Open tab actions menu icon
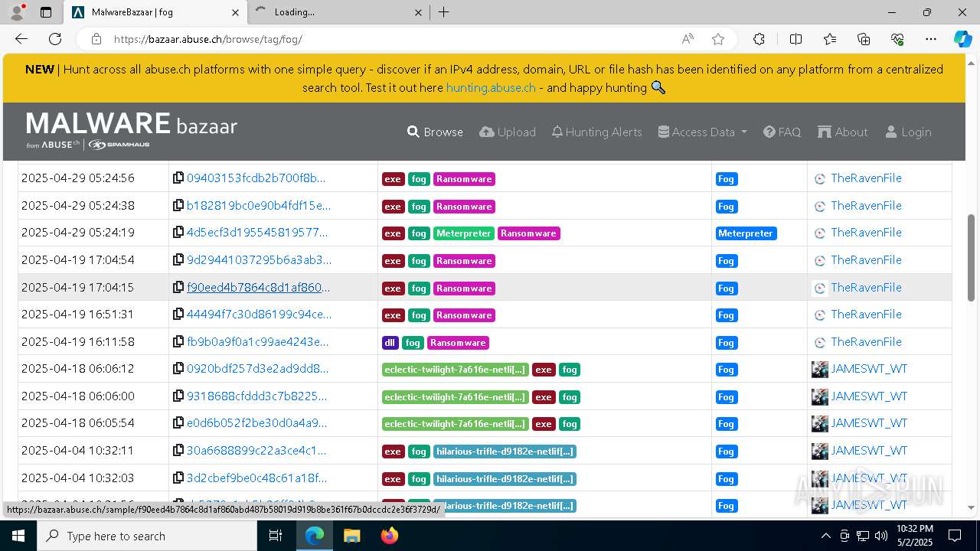Image resolution: width=980 pixels, height=551 pixels. tap(46, 12)
